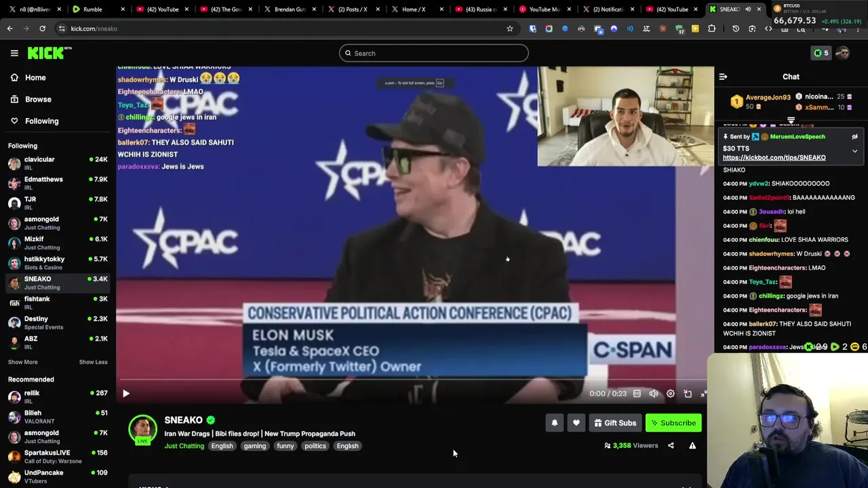The height and width of the screenshot is (488, 868).
Task: Open clavicular channel in Following list
Action: (x=58, y=163)
